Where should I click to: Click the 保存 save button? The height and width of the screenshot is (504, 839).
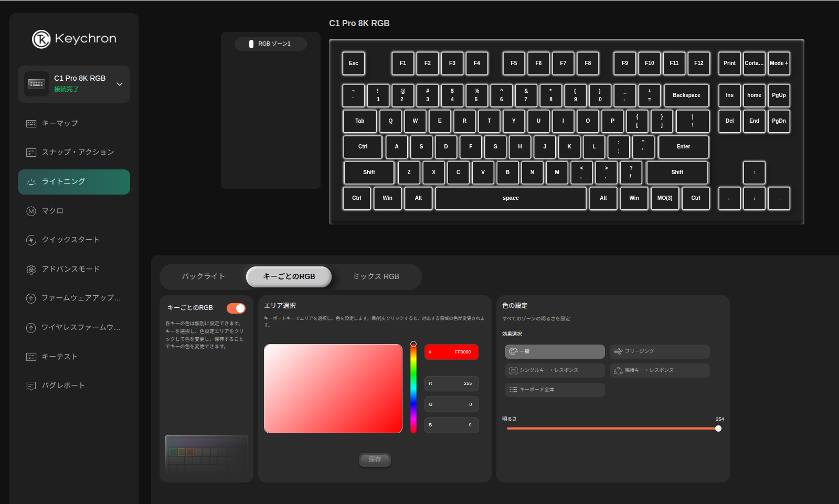coord(375,459)
